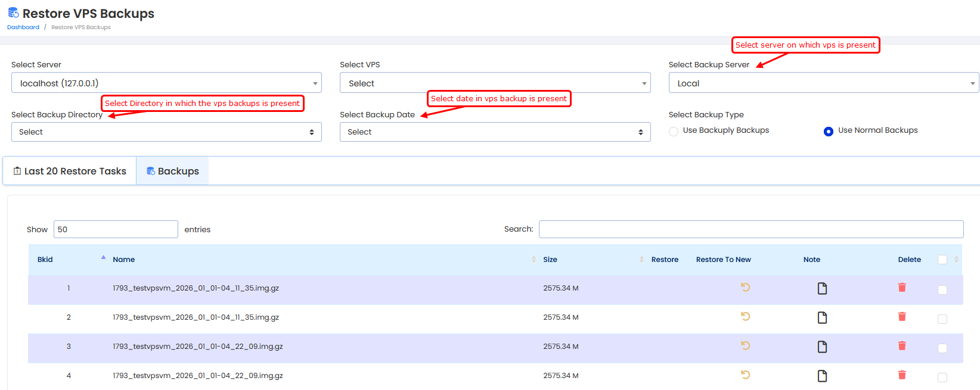
Task: Check the select-all checkbox in table header
Action: point(942,260)
